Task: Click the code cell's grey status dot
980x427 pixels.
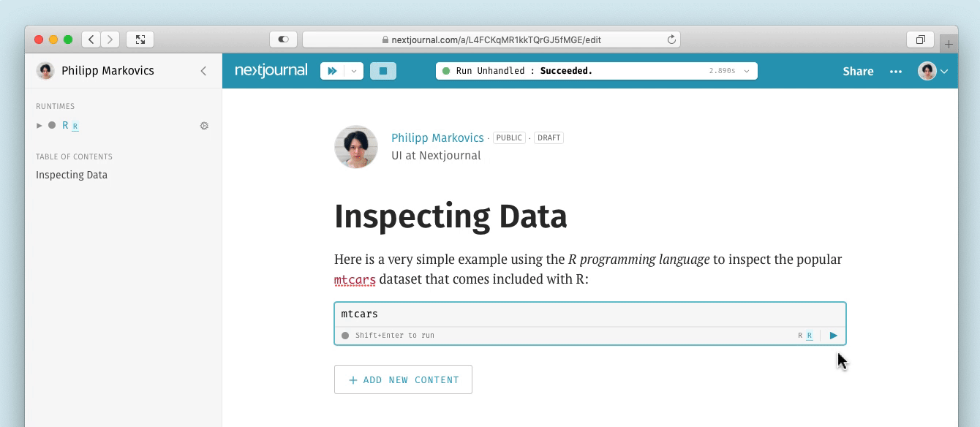Action: 345,336
